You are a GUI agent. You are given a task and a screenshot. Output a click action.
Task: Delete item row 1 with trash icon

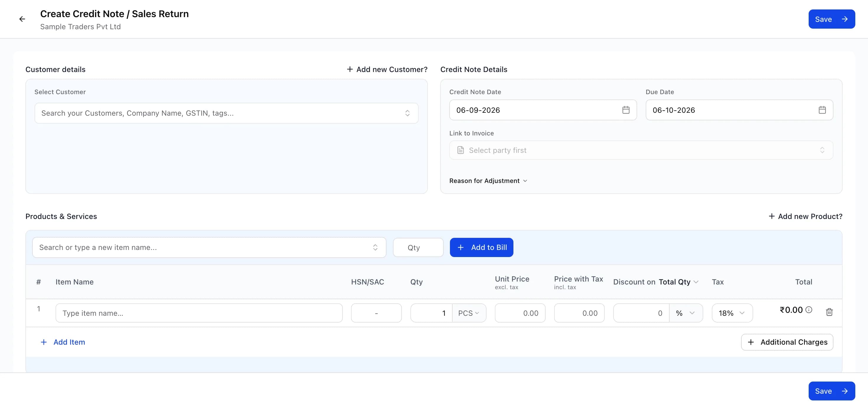(829, 312)
